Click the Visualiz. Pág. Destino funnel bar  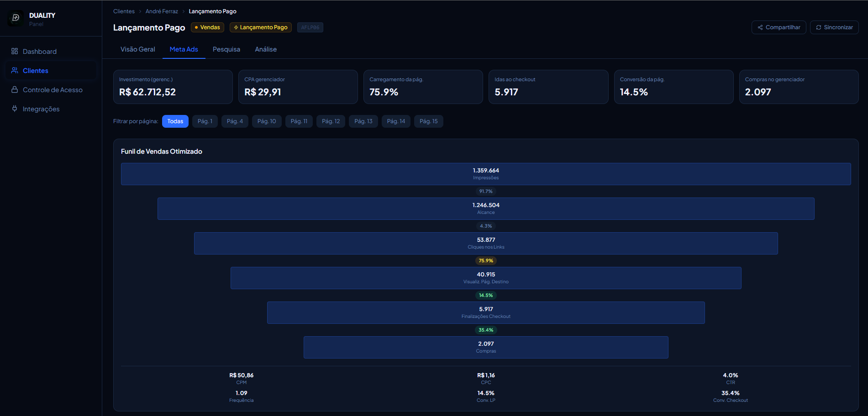[x=486, y=278]
